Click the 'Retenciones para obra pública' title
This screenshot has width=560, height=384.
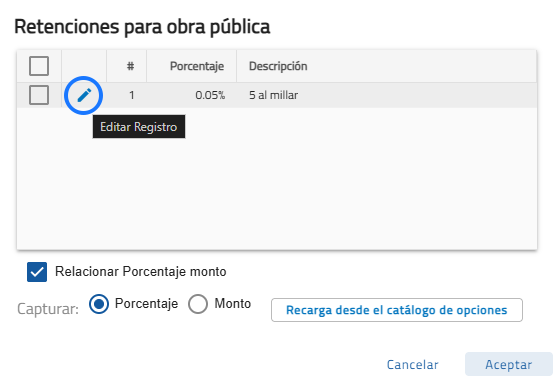(142, 27)
